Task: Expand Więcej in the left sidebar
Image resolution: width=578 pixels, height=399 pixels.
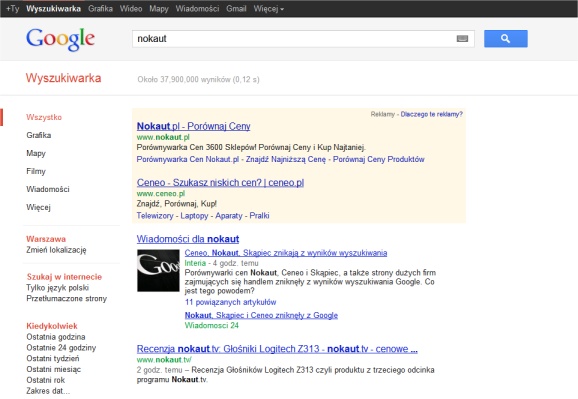Action: tap(38, 207)
